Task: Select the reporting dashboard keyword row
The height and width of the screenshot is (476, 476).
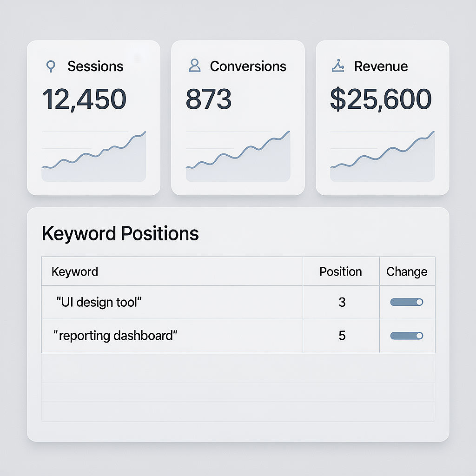Action: click(172, 336)
